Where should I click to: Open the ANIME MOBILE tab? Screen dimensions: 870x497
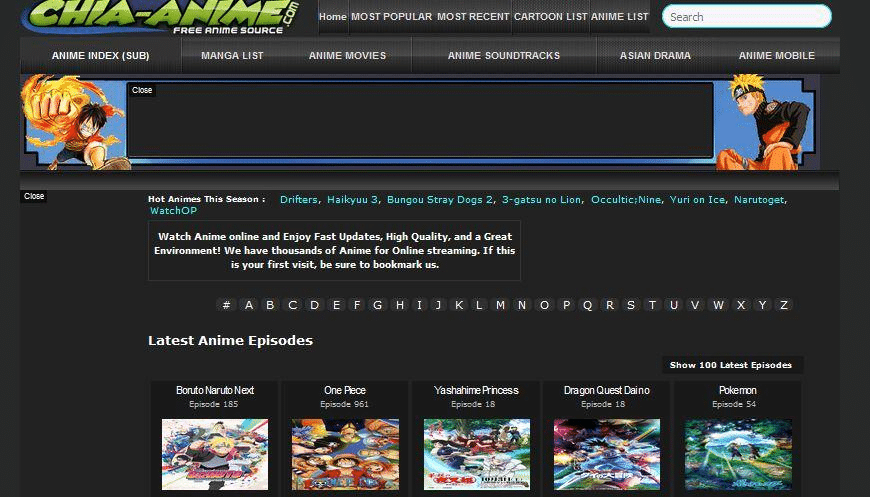[x=776, y=55]
